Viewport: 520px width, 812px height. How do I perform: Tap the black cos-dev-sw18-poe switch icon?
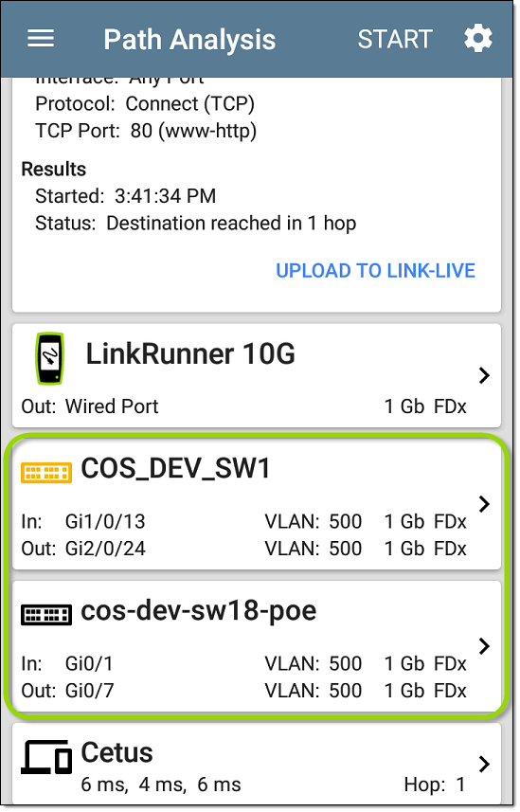pyautogui.click(x=46, y=615)
